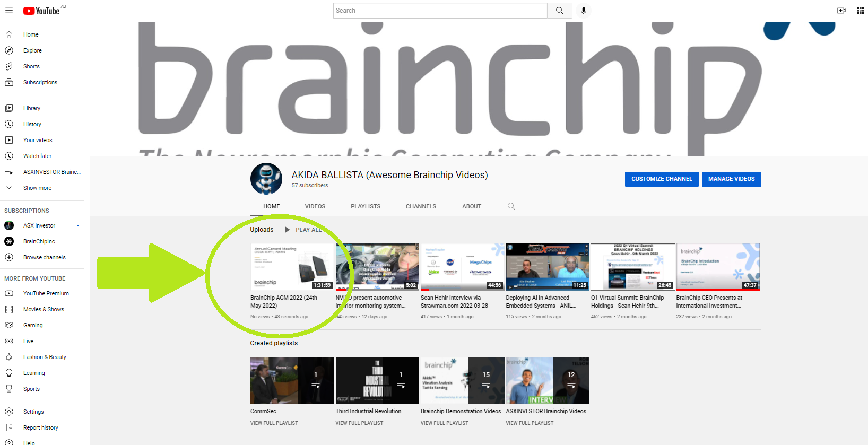Open Watch later from sidebar
This screenshot has width=868, height=445.
click(37, 156)
